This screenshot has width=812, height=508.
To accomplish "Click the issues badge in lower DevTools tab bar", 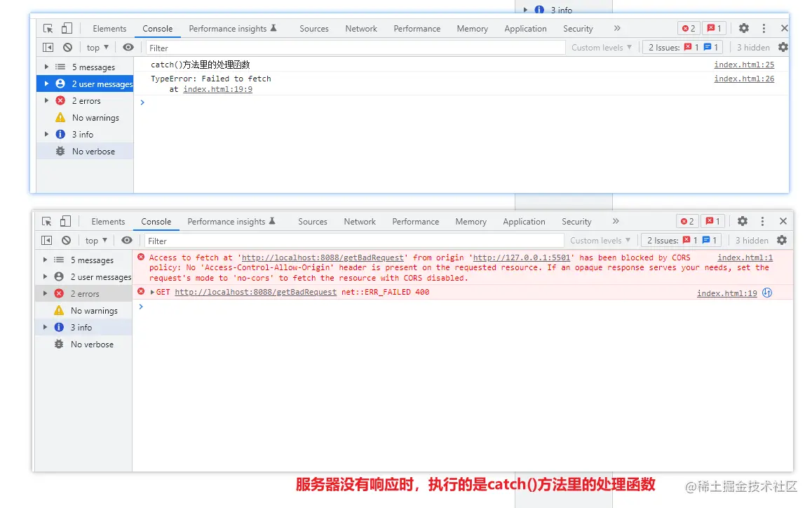I will pyautogui.click(x=713, y=221).
